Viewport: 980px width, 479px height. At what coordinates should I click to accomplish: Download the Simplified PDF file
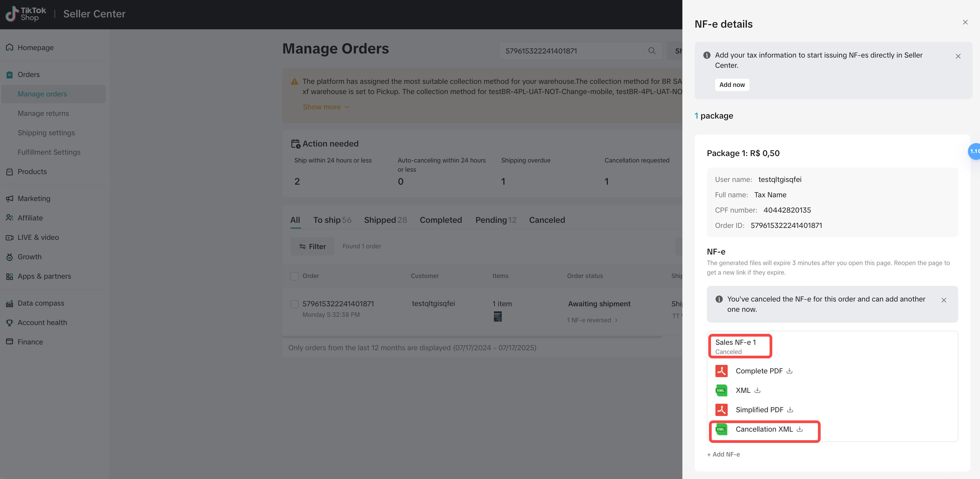790,410
